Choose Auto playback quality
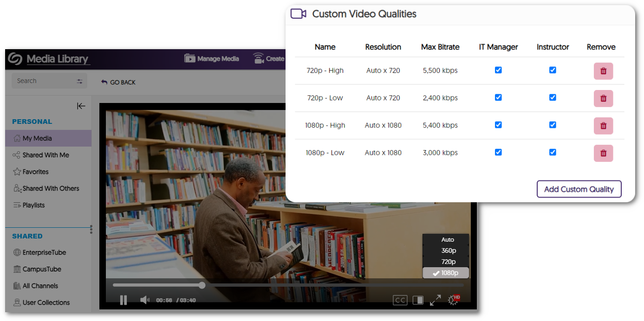The image size is (644, 321). pyautogui.click(x=447, y=239)
